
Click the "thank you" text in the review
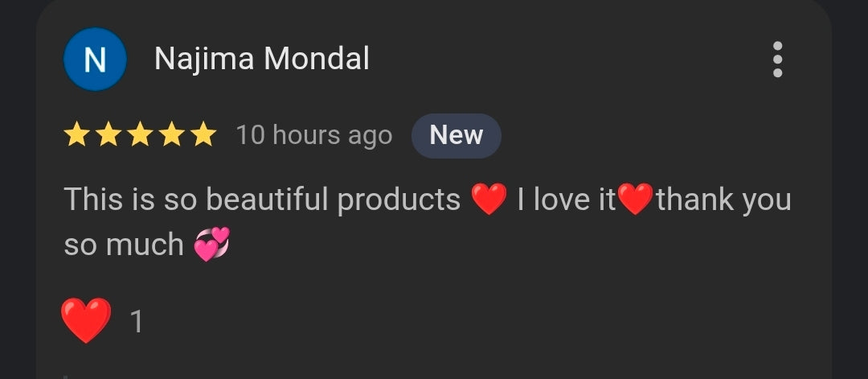tap(723, 200)
